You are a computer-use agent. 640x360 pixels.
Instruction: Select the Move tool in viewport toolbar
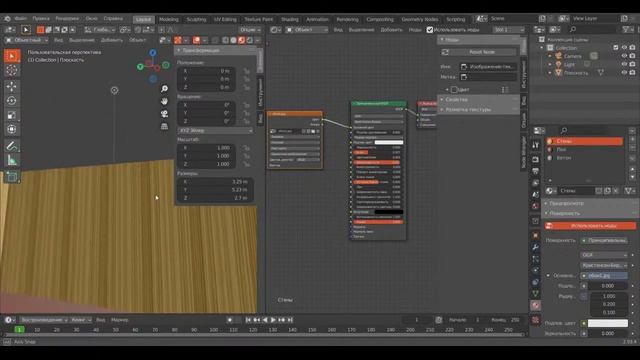(12, 86)
